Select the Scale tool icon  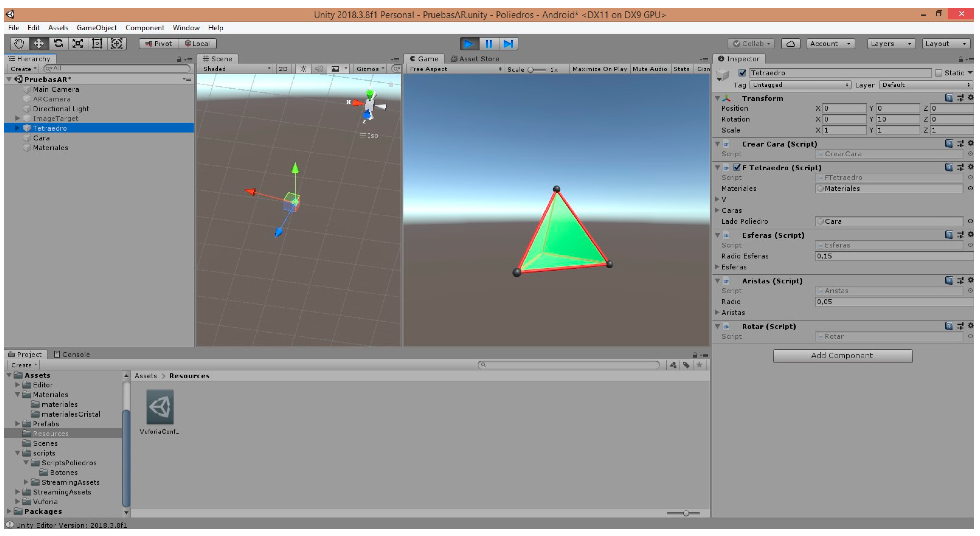(78, 43)
